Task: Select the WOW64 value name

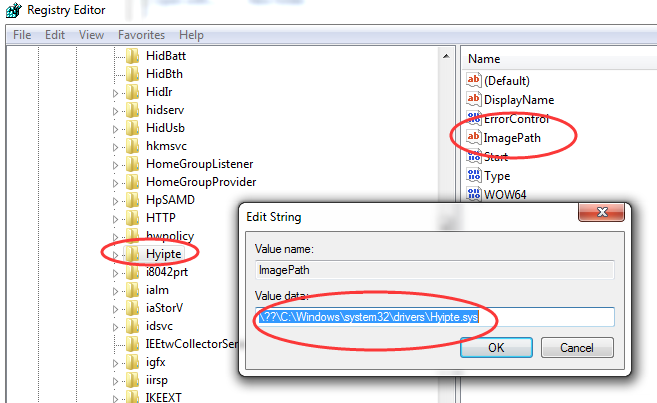Action: pyautogui.click(x=505, y=195)
